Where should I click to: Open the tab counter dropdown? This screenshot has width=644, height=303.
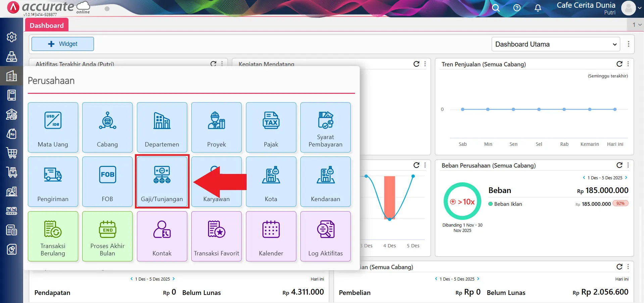pos(637,25)
